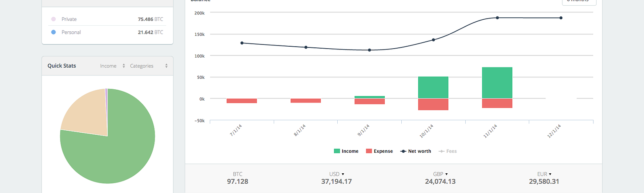644x193 pixels.
Task: Click the 9/1/14 small green income bar
Action: click(369, 97)
